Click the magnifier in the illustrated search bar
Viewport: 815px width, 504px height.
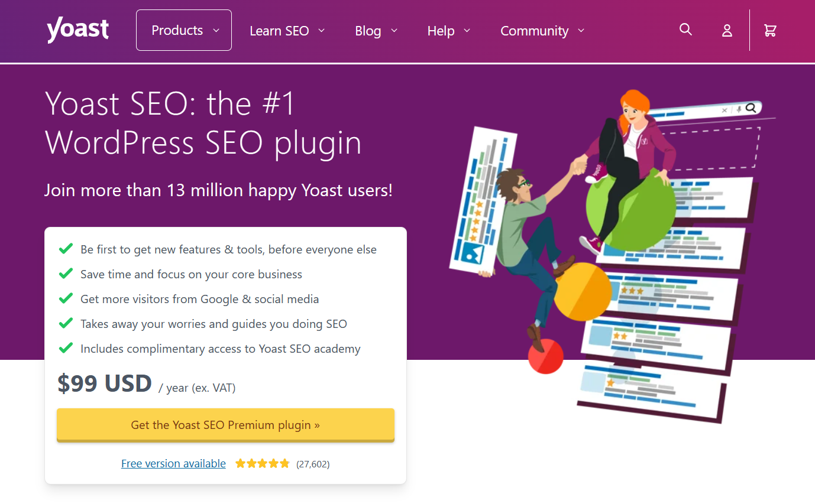[751, 108]
